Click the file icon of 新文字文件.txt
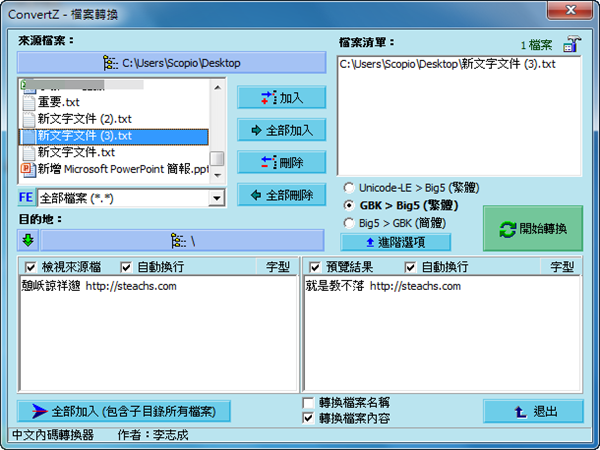This screenshot has width=600, height=450. tap(29, 152)
